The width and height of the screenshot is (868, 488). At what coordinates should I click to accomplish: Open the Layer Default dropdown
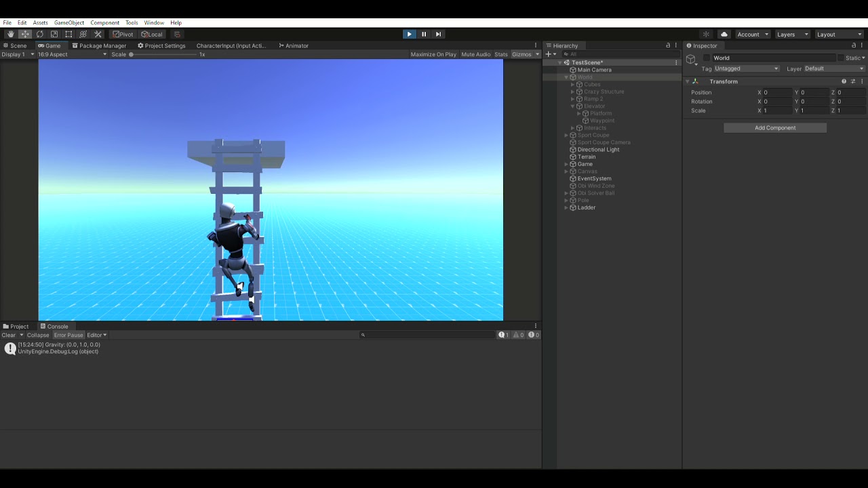834,68
